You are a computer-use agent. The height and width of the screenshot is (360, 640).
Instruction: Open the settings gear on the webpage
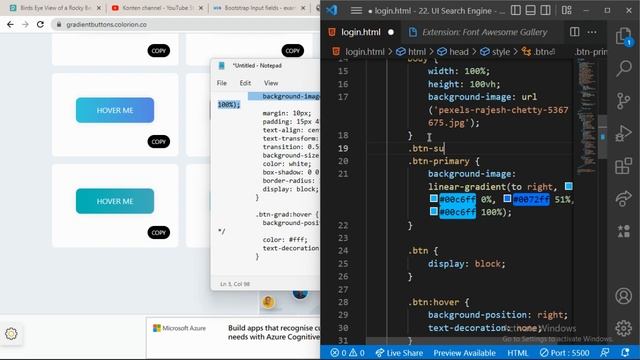pos(11,333)
